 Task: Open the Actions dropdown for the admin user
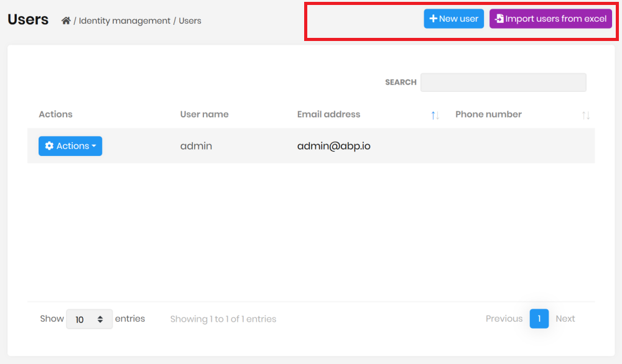click(x=70, y=145)
